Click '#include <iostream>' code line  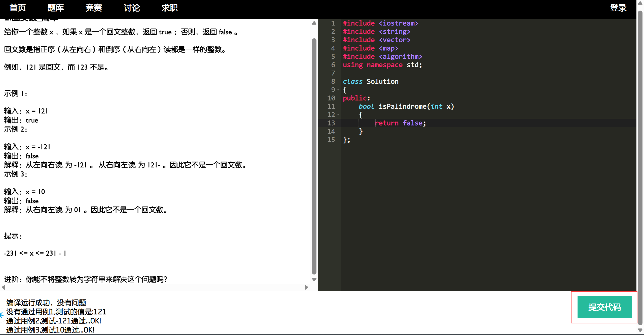click(x=380, y=23)
